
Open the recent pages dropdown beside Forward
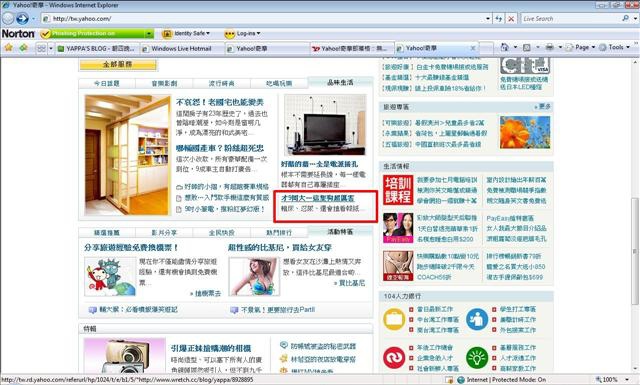coord(33,19)
